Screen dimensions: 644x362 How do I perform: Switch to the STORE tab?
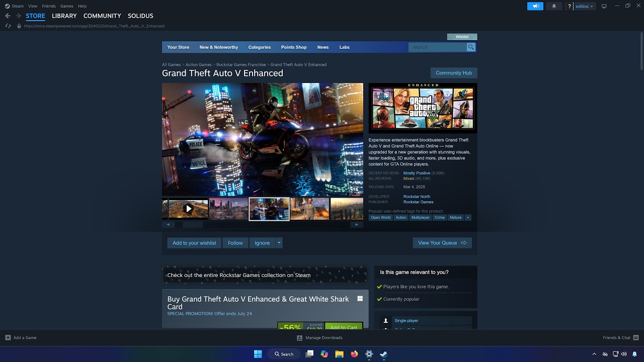[35, 16]
